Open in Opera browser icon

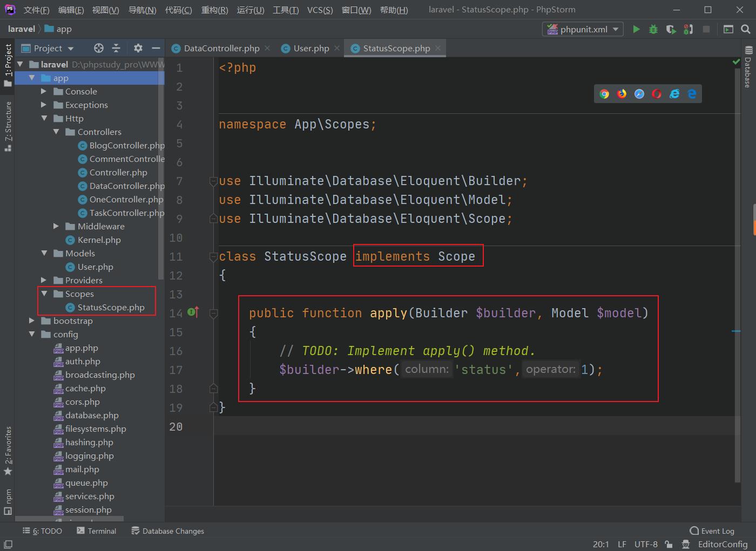point(657,94)
